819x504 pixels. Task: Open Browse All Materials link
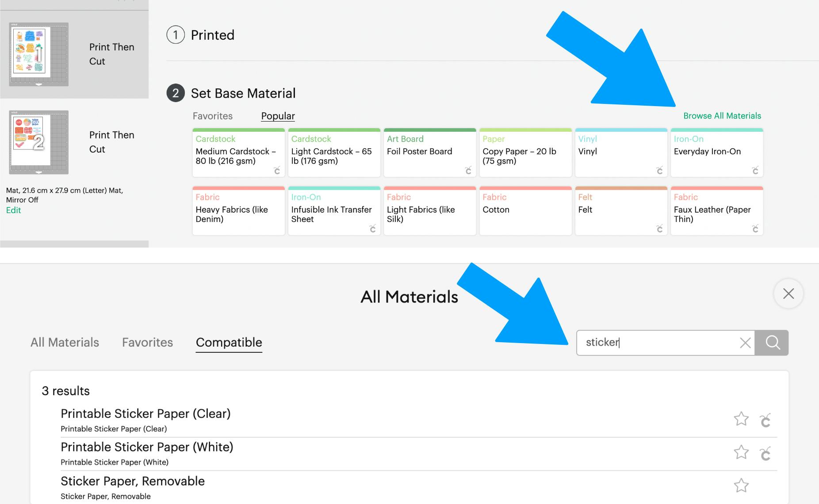pos(722,116)
